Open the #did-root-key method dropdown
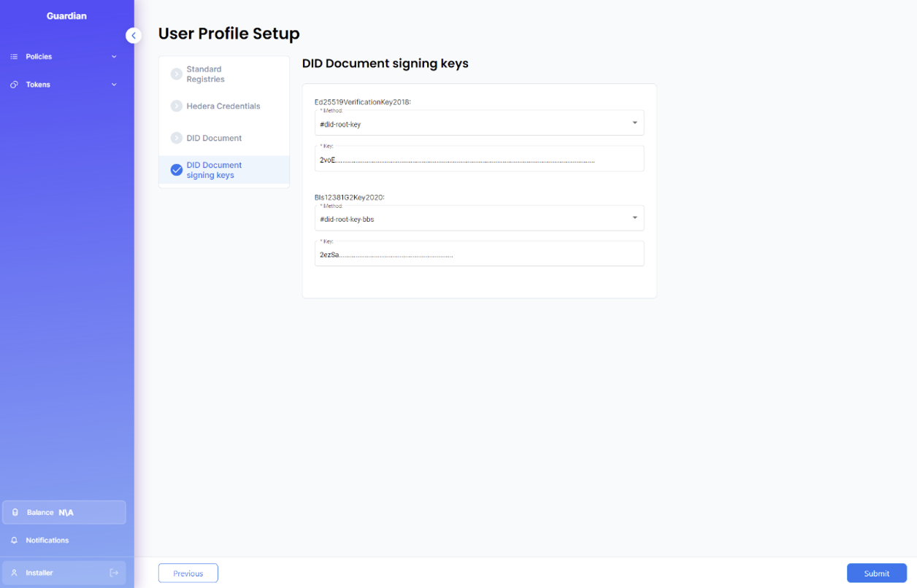 (x=634, y=123)
